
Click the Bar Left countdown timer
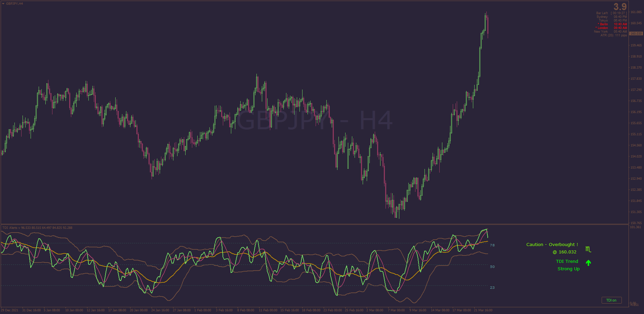(x=611, y=13)
